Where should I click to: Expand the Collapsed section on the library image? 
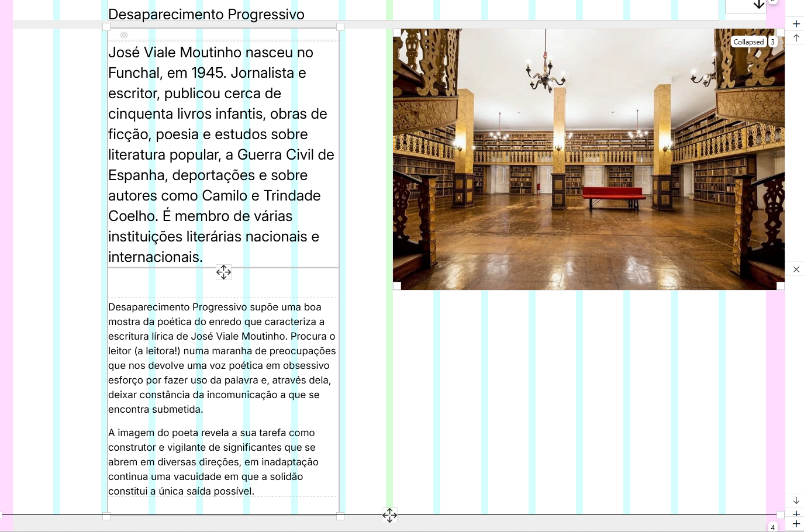(748, 41)
